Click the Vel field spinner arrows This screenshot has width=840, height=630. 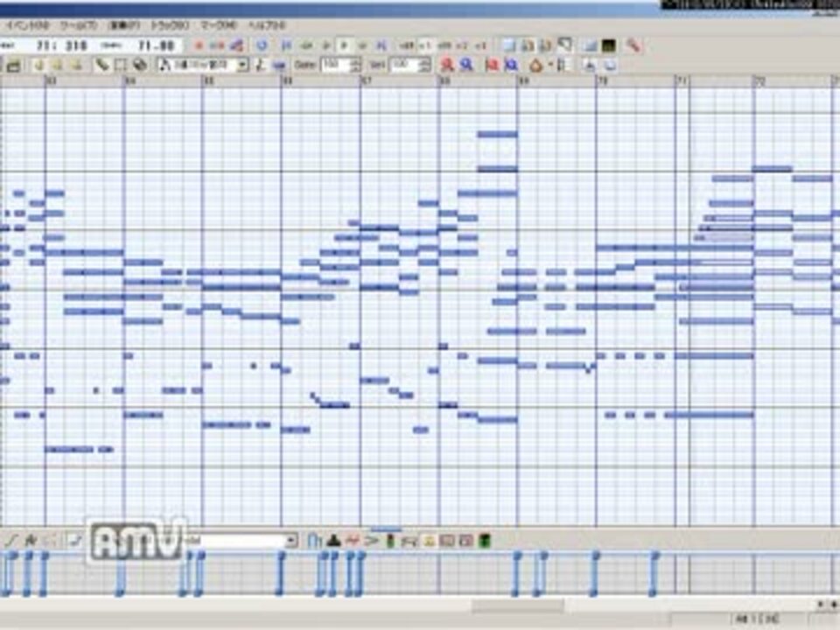tap(425, 66)
